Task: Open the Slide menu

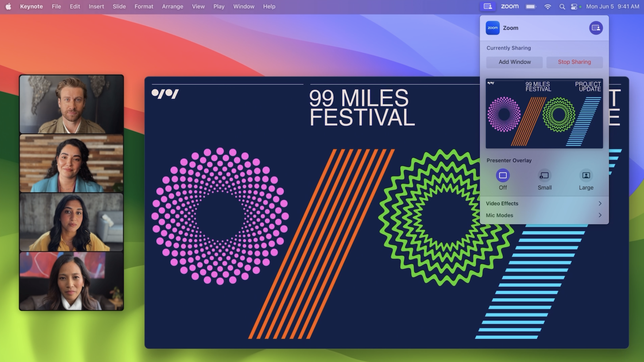Action: pos(119,6)
